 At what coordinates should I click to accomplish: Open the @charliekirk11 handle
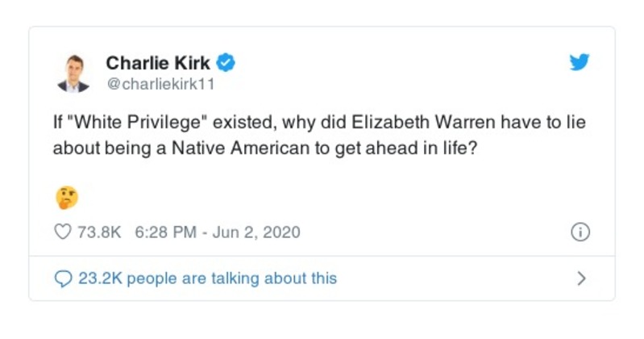coord(160,83)
